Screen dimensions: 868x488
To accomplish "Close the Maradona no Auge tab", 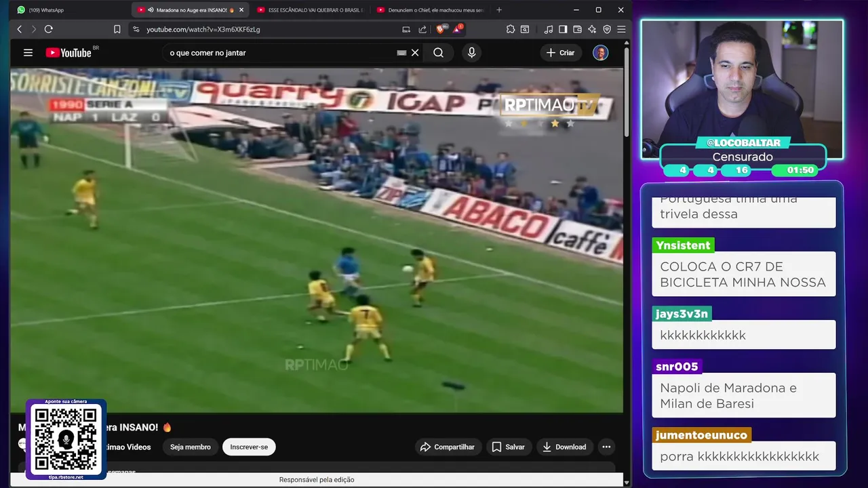I will pyautogui.click(x=241, y=10).
